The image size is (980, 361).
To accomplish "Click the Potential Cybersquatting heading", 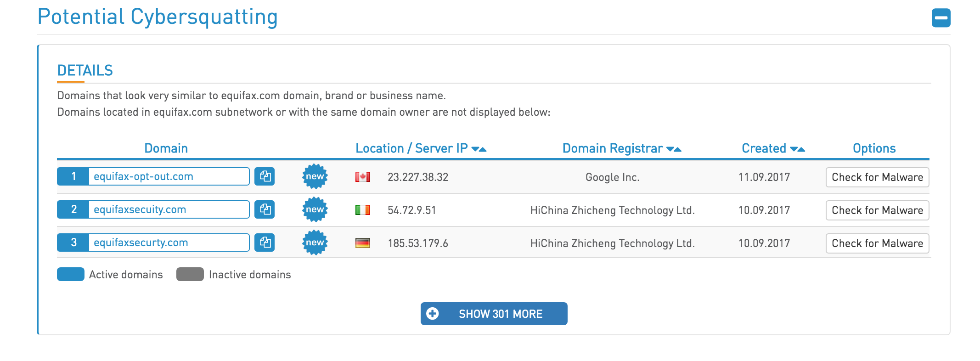I will pos(158,17).
